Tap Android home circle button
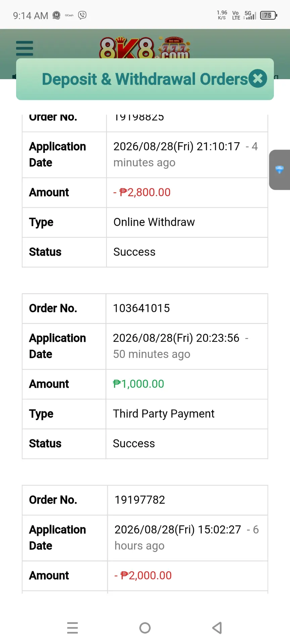This screenshot has height=644, width=290. coord(145,628)
